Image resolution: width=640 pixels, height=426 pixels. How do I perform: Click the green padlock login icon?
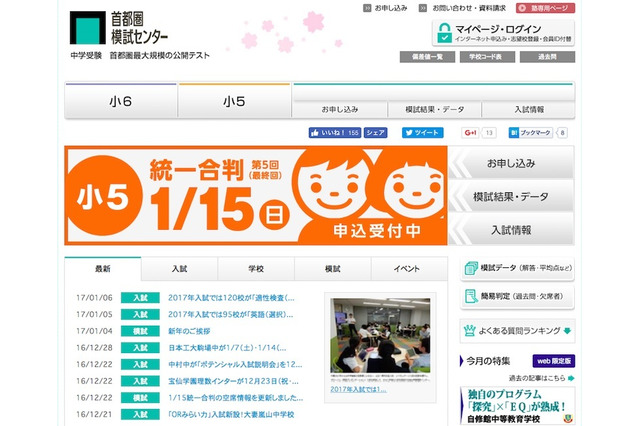[x=444, y=33]
